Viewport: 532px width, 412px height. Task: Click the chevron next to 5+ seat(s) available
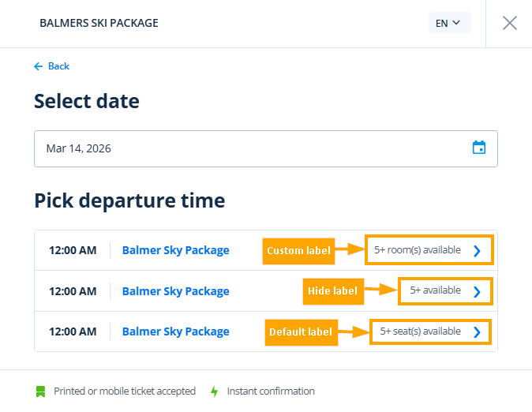click(477, 332)
